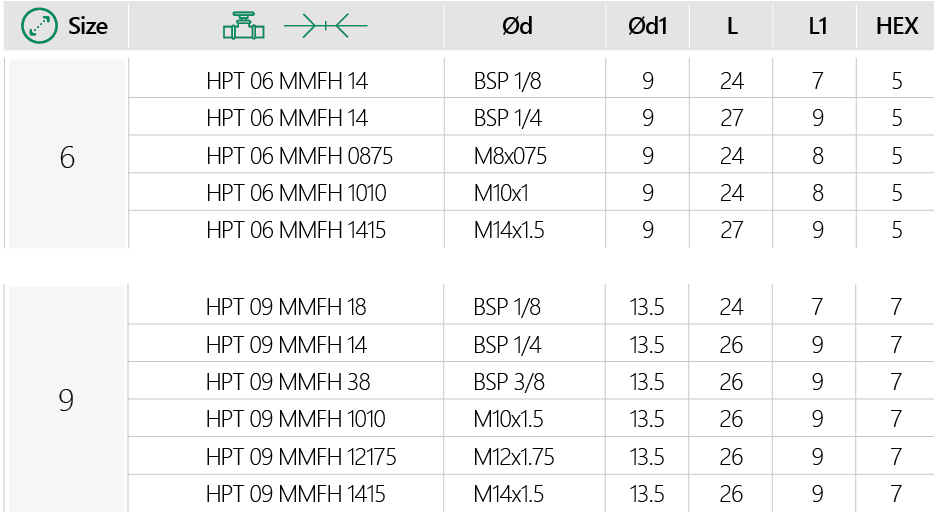934x512 pixels.
Task: Click the HEX column header
Action: (x=896, y=27)
